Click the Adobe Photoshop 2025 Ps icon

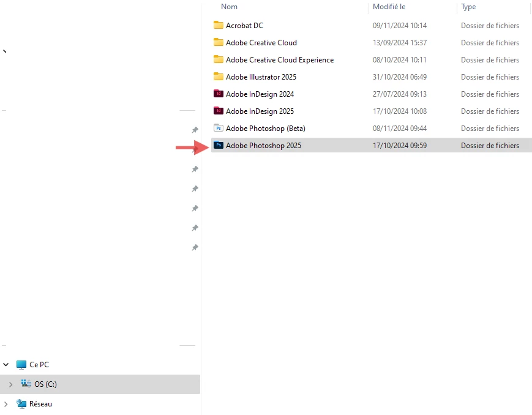point(218,145)
